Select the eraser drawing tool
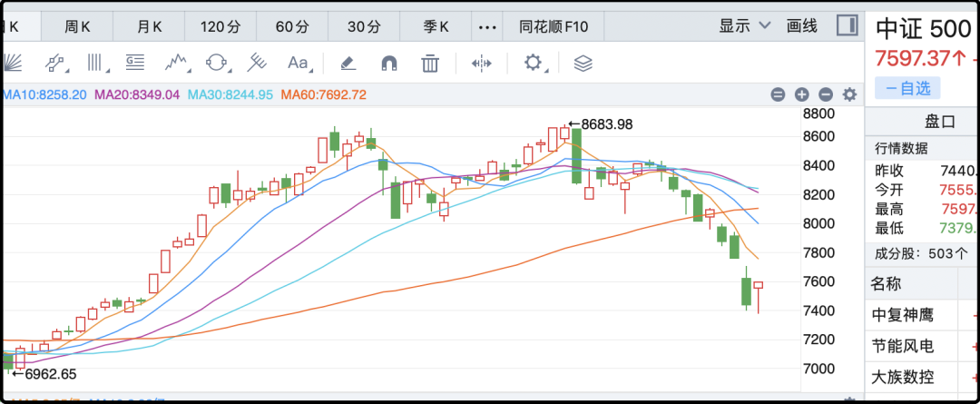The height and width of the screenshot is (404, 980). tap(348, 63)
